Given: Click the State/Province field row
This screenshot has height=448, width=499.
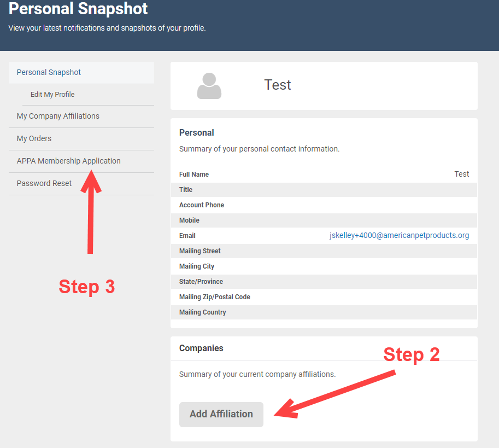Looking at the screenshot, I should pyautogui.click(x=324, y=282).
